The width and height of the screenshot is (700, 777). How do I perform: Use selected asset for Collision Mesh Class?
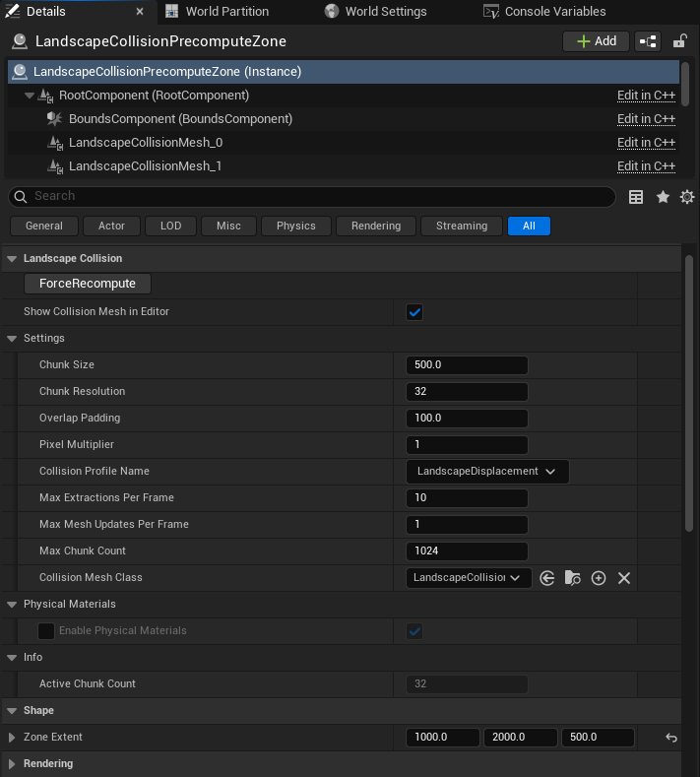click(547, 578)
